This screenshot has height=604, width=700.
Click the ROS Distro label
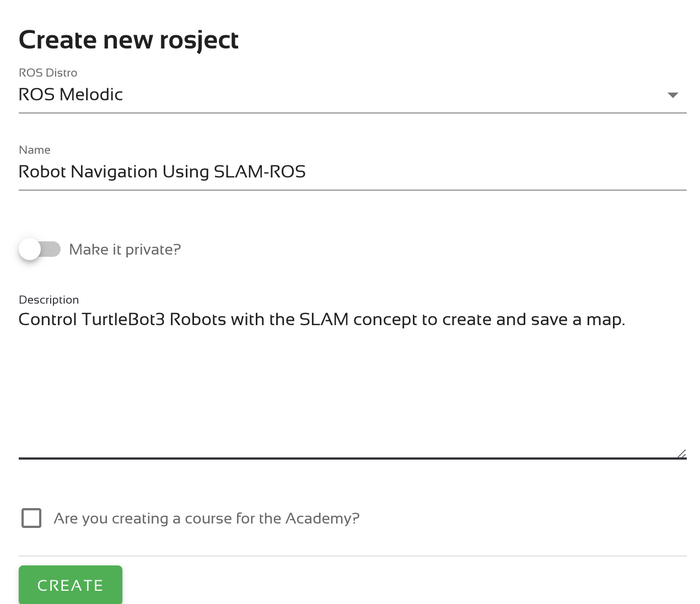tap(48, 72)
